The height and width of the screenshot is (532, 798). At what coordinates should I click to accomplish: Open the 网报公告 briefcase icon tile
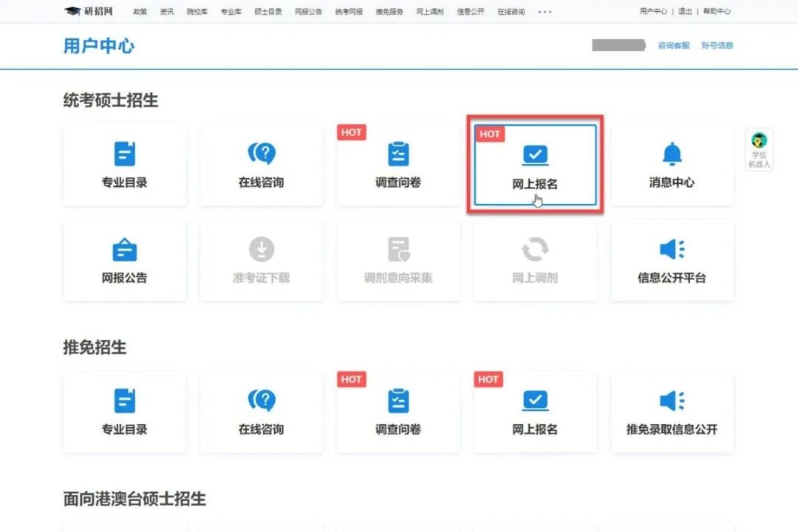(x=124, y=261)
